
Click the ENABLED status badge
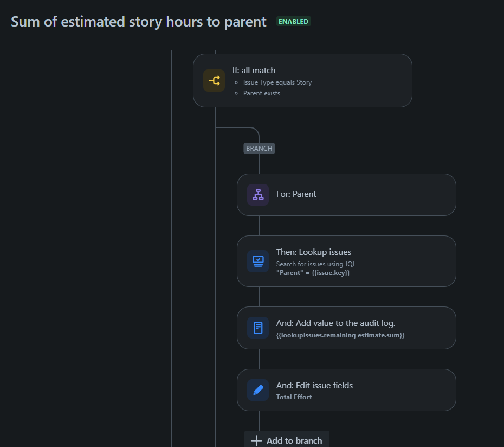coord(294,21)
